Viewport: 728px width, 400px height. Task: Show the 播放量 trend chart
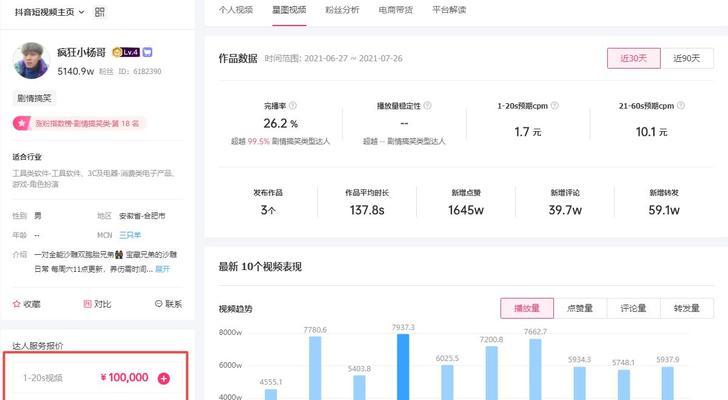[527, 308]
